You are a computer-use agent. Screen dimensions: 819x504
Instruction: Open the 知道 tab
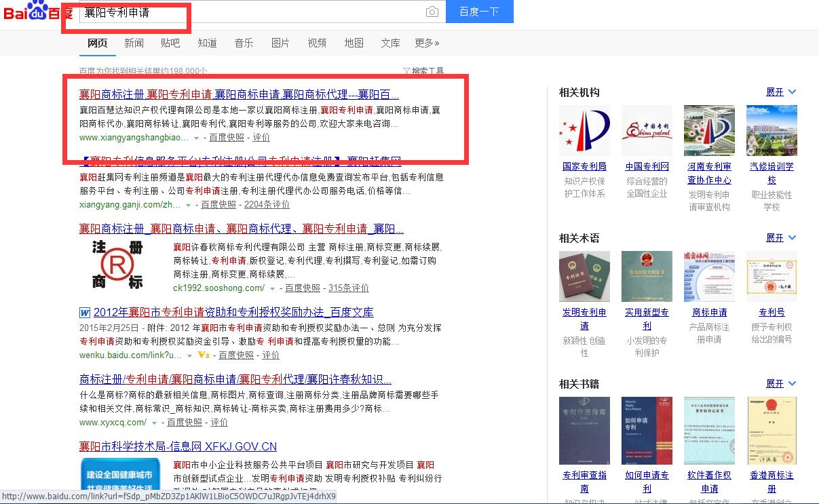[207, 43]
